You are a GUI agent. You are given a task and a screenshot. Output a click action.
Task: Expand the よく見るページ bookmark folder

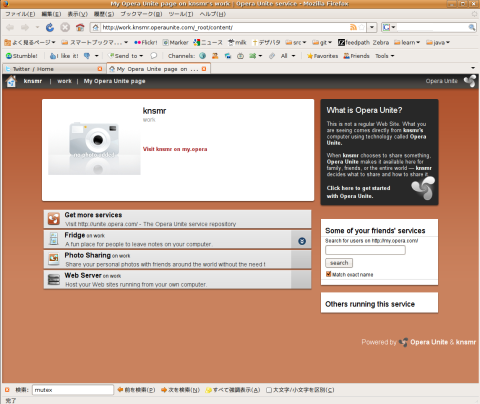pyautogui.click(x=30, y=42)
